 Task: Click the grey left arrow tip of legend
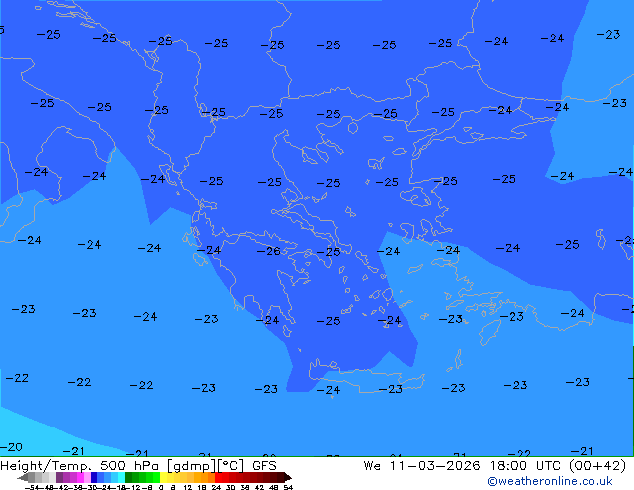click(x=23, y=477)
